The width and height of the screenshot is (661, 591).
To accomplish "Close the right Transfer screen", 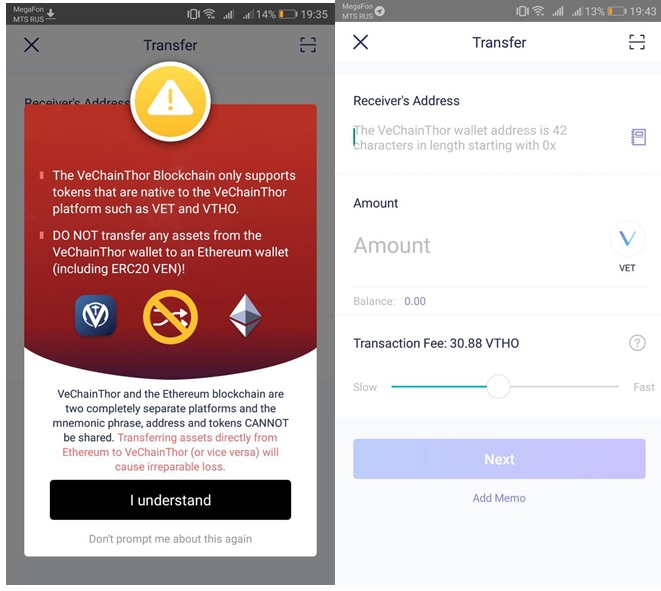I will [x=360, y=42].
